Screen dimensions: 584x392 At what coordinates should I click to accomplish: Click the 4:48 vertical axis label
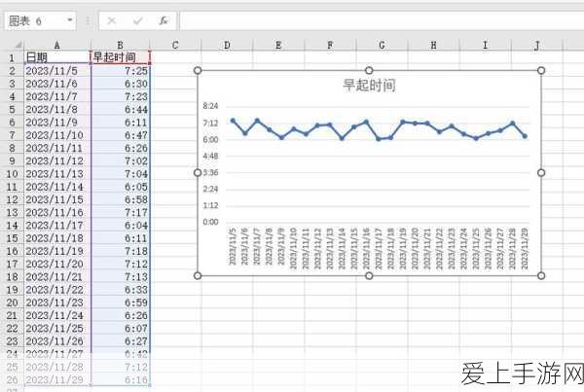(x=210, y=156)
